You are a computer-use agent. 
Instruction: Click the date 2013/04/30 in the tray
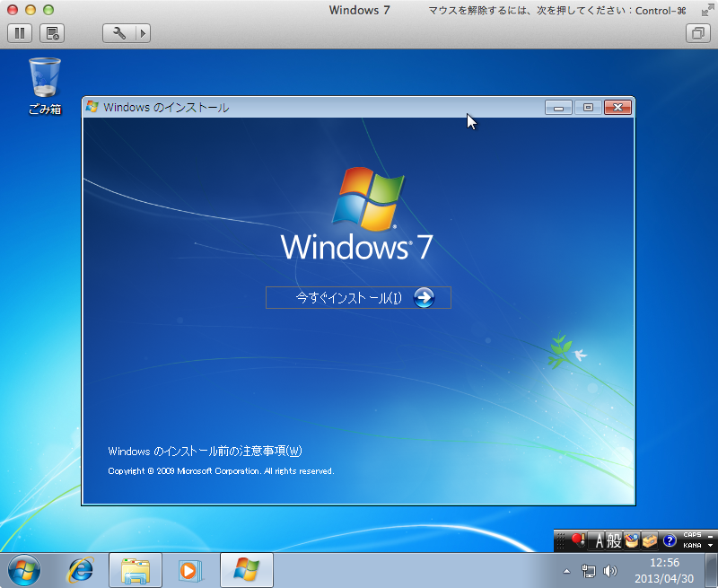pos(664,579)
